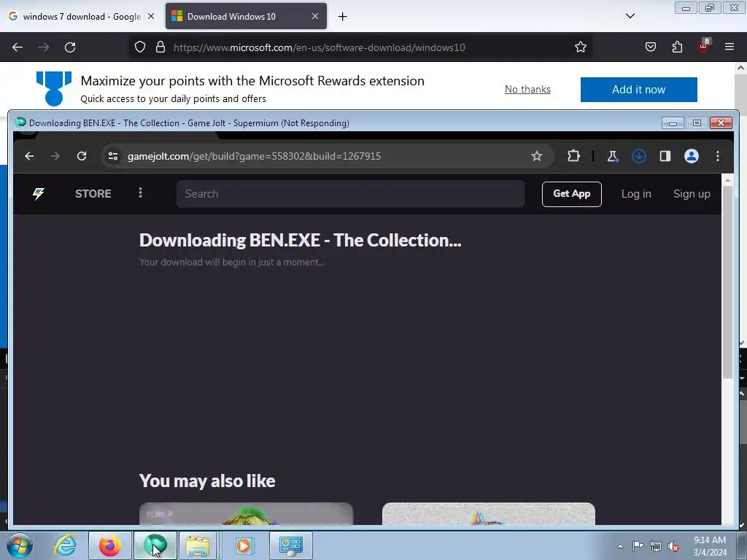Close the windows 7 download tab
The image size is (747, 560).
click(150, 17)
